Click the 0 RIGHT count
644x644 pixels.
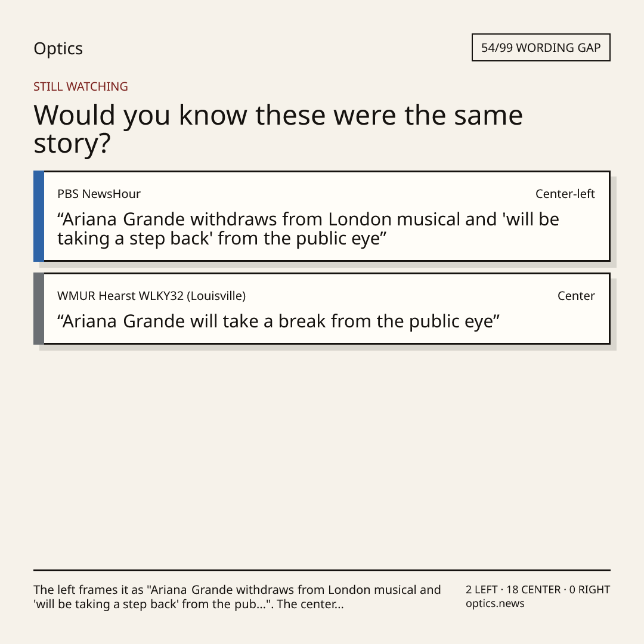[590, 590]
